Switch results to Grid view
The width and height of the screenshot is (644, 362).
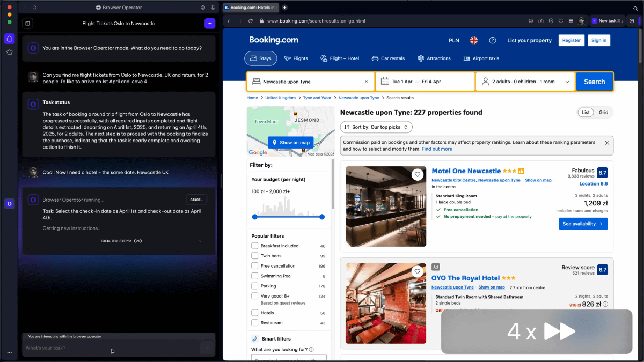pyautogui.click(x=604, y=112)
